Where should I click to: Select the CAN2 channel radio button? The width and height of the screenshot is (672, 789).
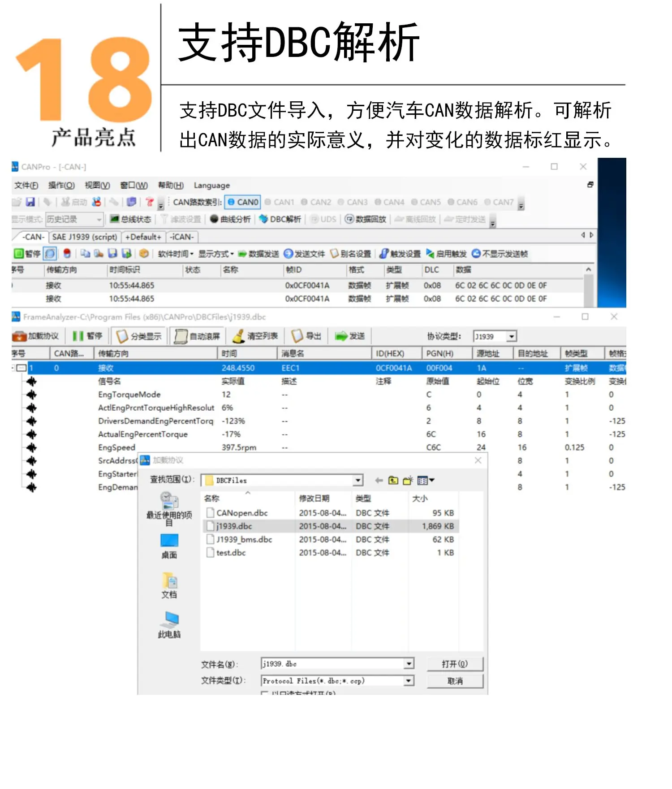click(x=316, y=202)
